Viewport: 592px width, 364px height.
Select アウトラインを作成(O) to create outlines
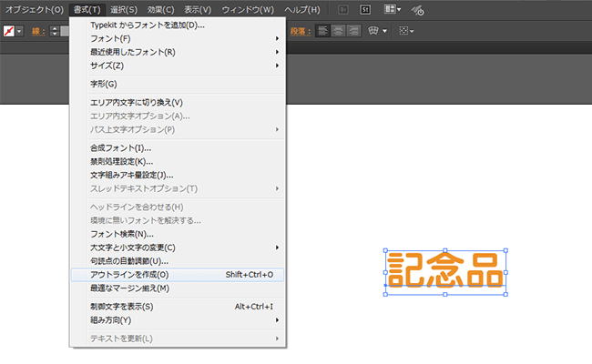pos(178,275)
